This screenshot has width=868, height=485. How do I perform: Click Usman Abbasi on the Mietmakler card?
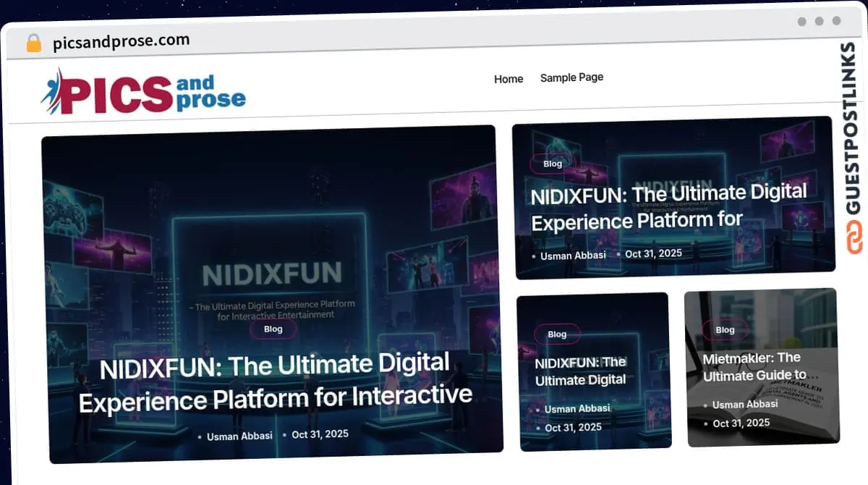[745, 405]
